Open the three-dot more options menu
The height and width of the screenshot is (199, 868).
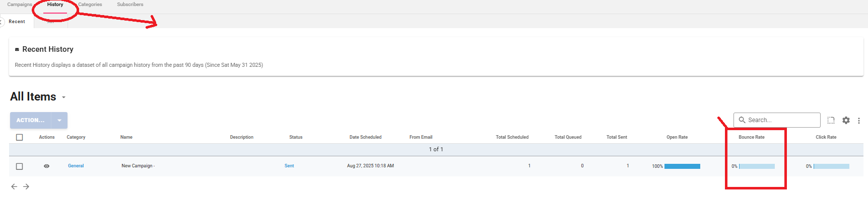click(859, 121)
